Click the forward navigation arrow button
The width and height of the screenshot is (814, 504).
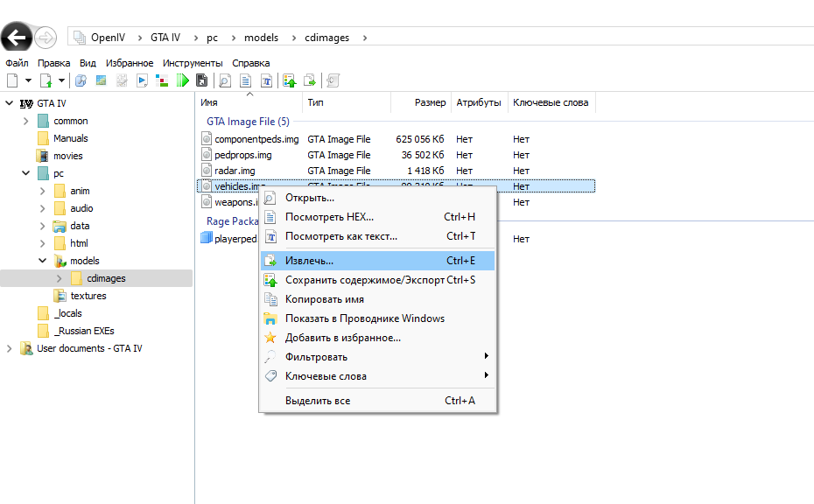(46, 38)
